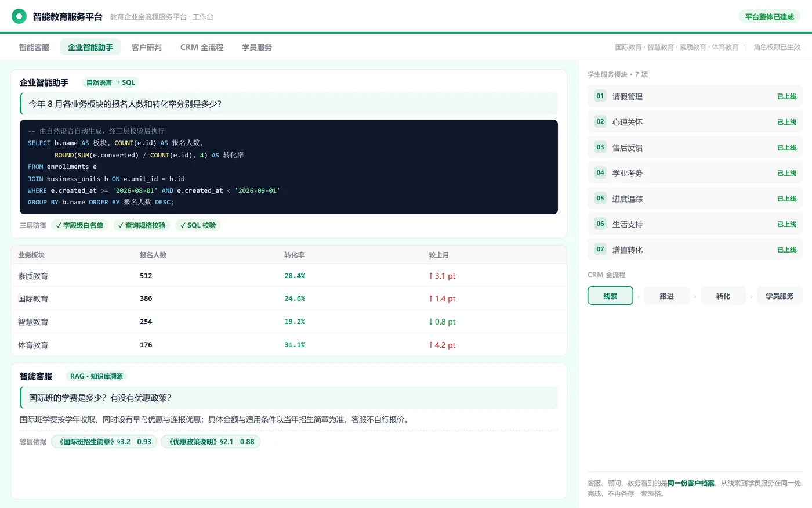Select the 线索 CRM stage

point(610,296)
